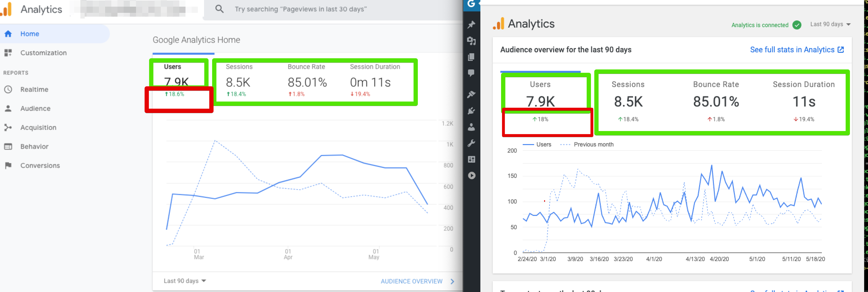The image size is (868, 292).
Task: Select Session Duration tab in Google Analytics Home
Action: pos(375,80)
